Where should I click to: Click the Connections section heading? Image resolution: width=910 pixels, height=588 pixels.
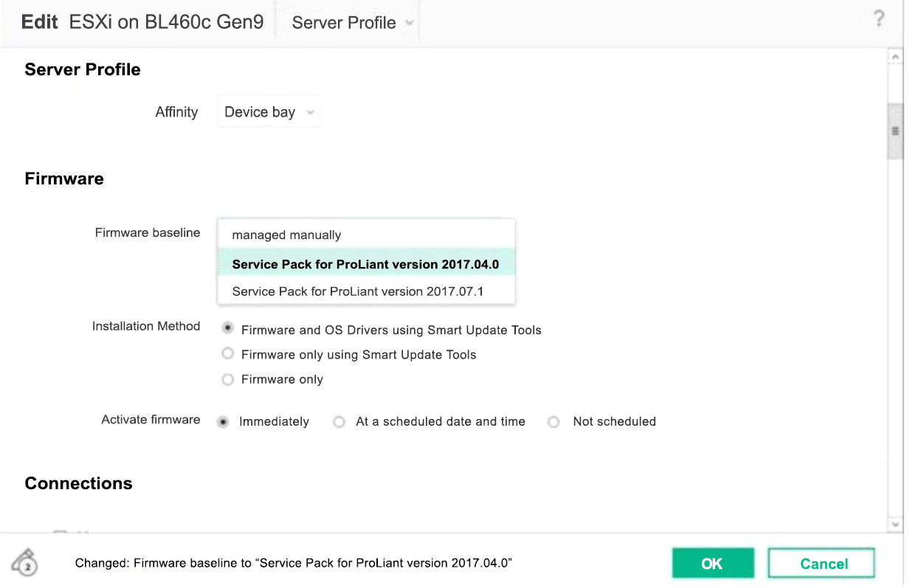78,483
